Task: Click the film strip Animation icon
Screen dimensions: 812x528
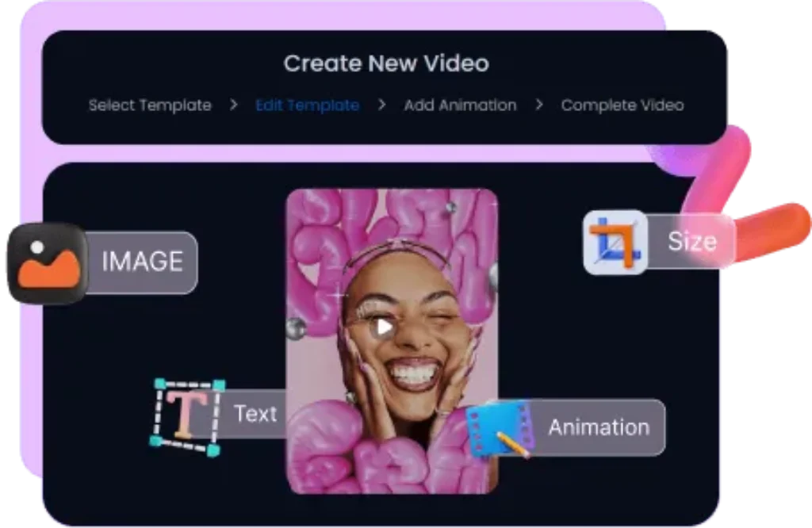Action: click(x=500, y=430)
